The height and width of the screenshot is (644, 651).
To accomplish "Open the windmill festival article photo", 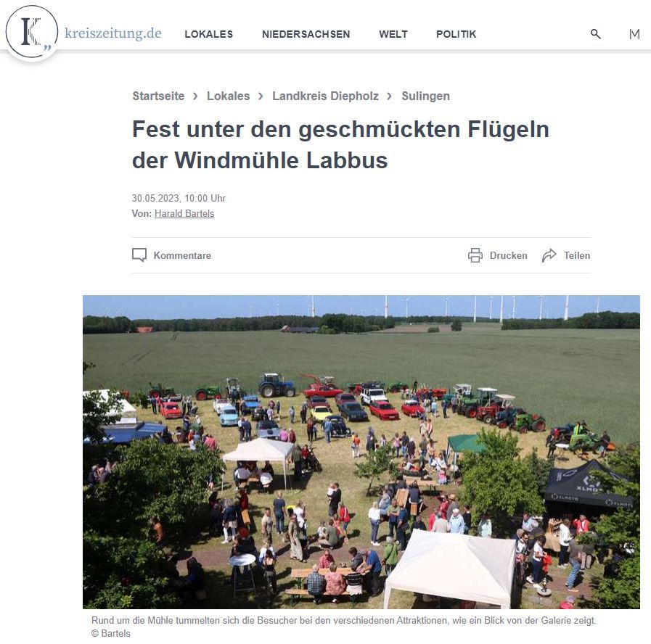I will click(x=361, y=452).
